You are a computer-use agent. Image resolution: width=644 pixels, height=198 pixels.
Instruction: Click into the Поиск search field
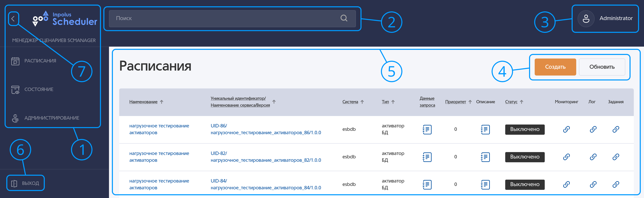(x=225, y=19)
